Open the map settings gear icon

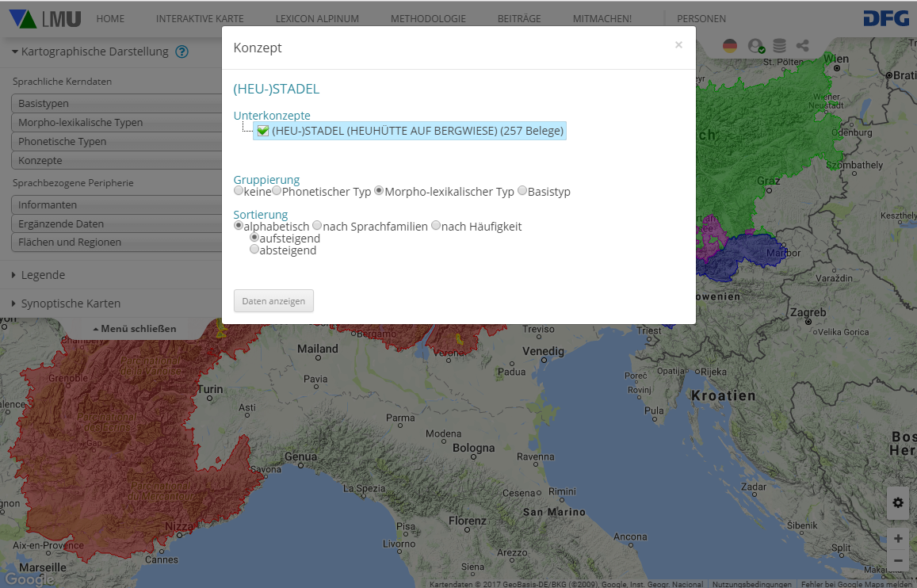(x=897, y=503)
